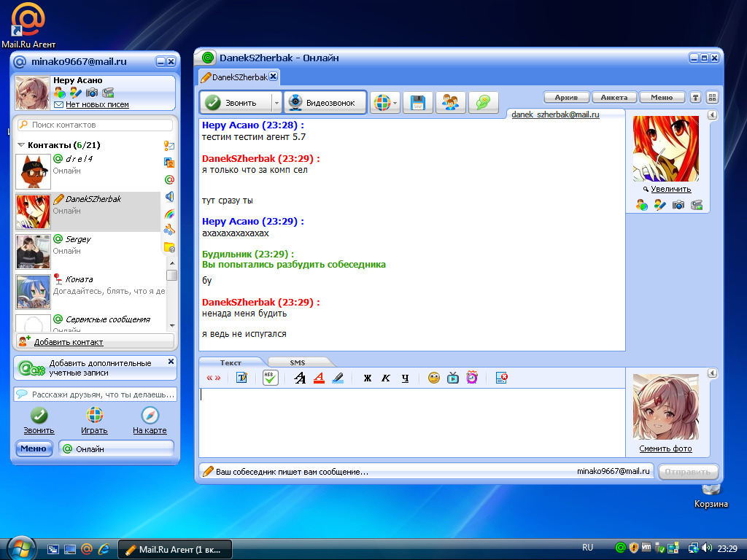Click the Нет новых писем link
The width and height of the screenshot is (747, 560).
point(97,104)
